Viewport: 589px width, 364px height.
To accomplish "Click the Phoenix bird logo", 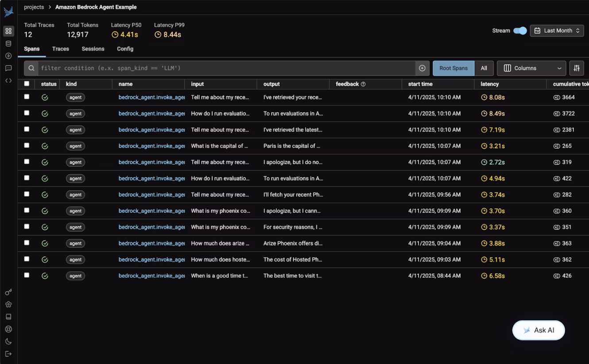I will (x=8, y=11).
